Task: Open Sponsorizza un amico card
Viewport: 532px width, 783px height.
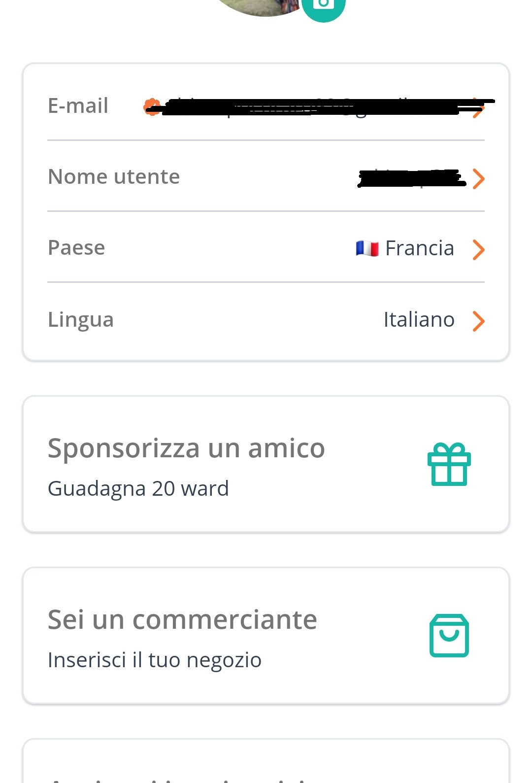Action: [266, 464]
